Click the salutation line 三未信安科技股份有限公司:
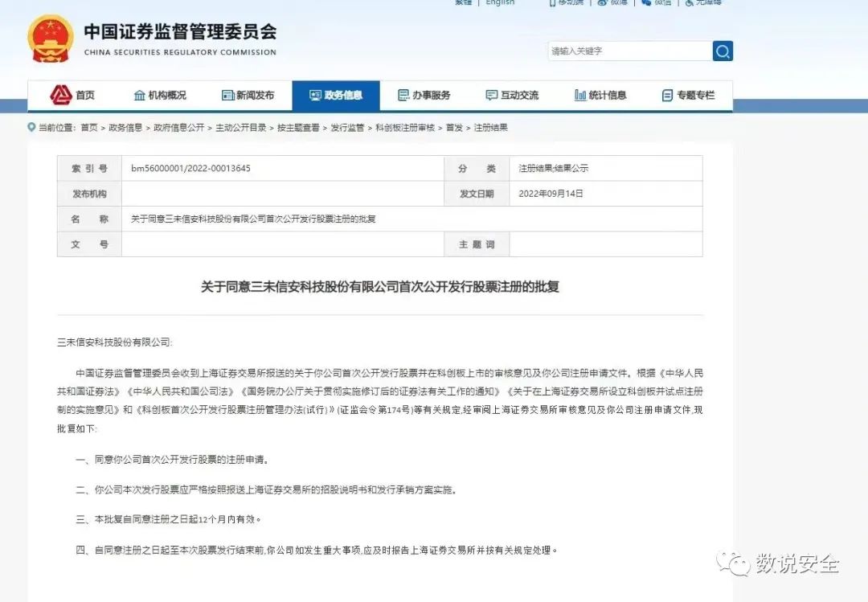868x602 pixels. click(x=115, y=342)
